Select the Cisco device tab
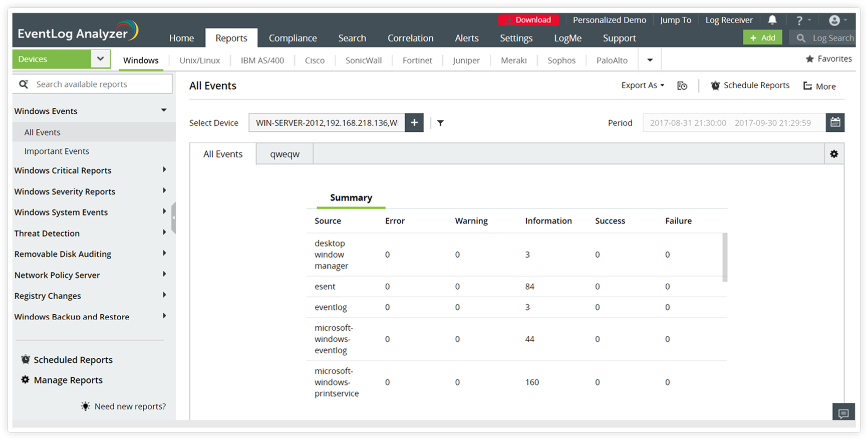This screenshot has height=440, width=868. 315,60
